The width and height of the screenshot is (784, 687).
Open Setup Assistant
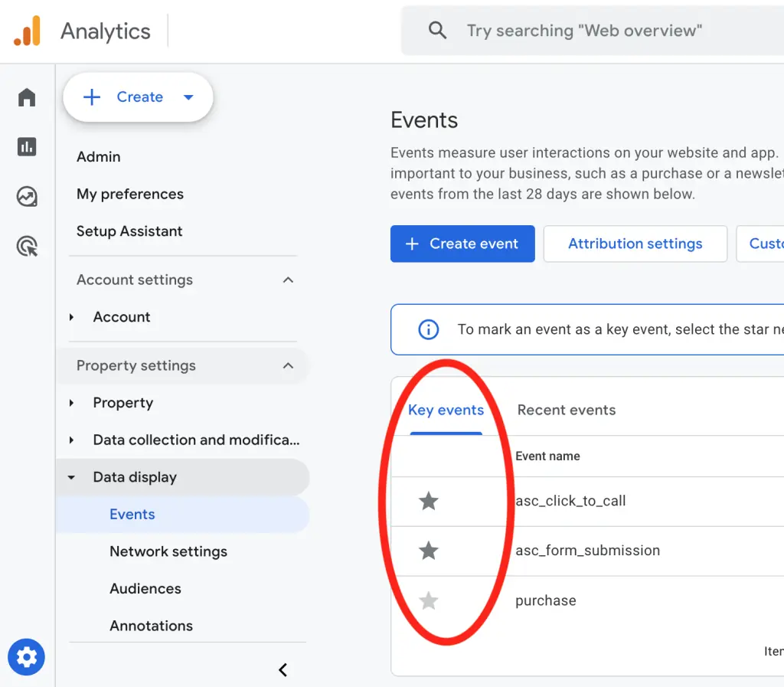(129, 231)
